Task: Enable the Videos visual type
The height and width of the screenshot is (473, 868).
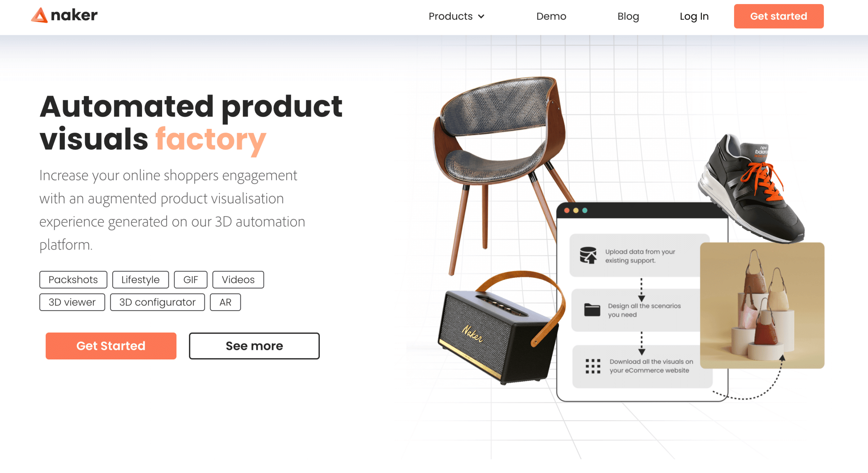Action: 238,280
